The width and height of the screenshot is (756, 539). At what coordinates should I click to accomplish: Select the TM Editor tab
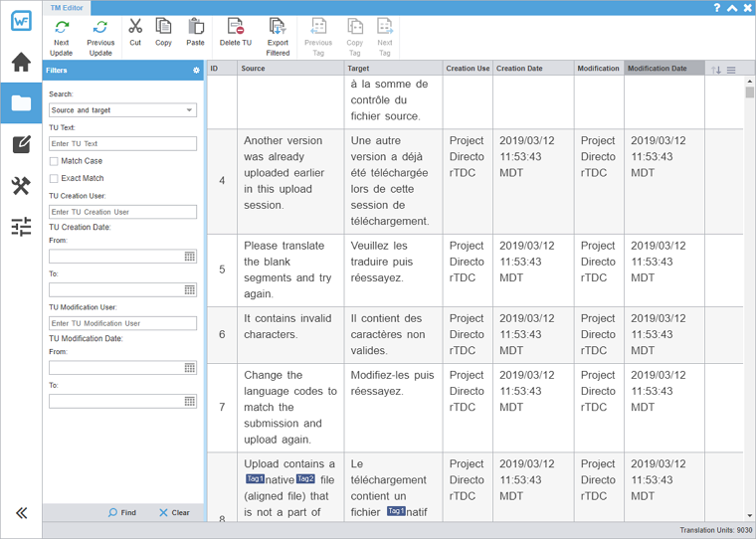(66, 8)
